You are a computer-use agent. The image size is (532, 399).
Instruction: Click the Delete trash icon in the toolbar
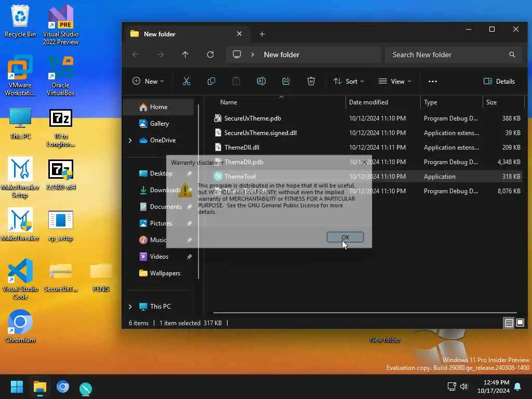click(311, 81)
